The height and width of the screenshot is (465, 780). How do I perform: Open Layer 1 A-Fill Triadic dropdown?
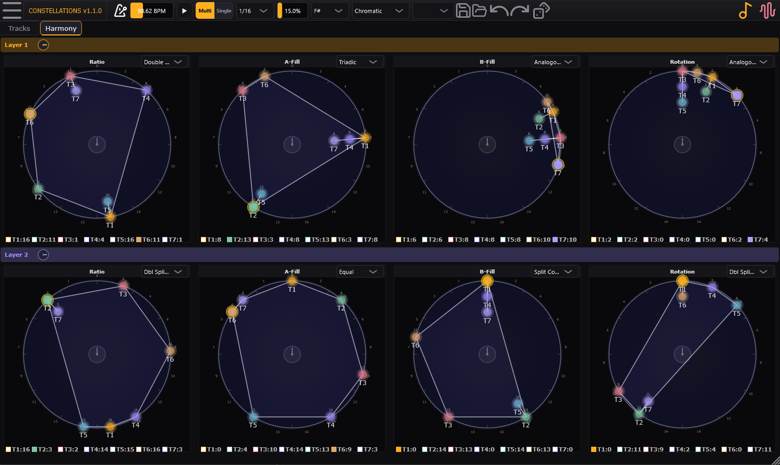point(359,62)
